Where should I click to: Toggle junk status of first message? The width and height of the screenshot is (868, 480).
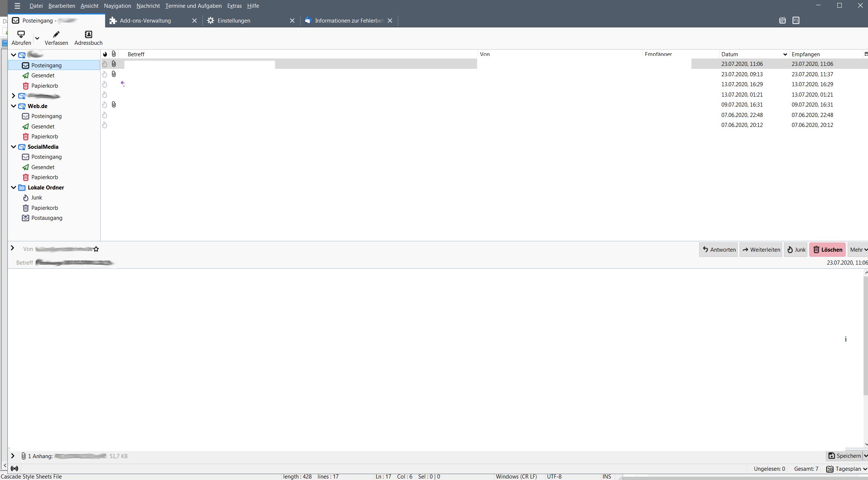(105, 64)
